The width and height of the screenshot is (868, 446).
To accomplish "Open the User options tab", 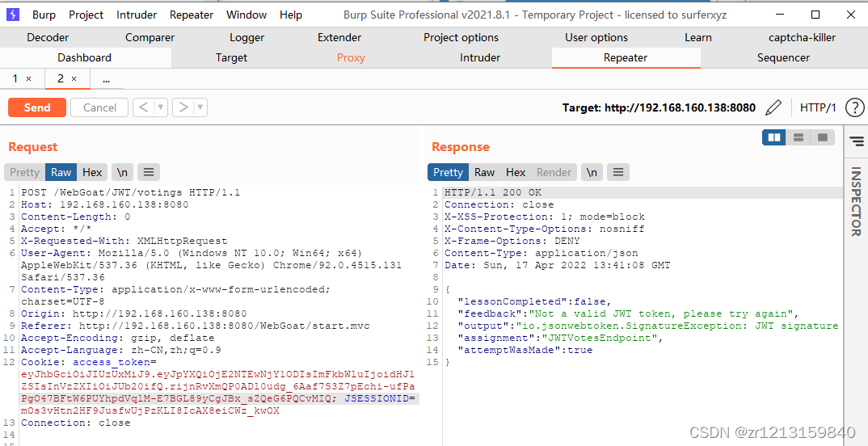I will pos(596,38).
